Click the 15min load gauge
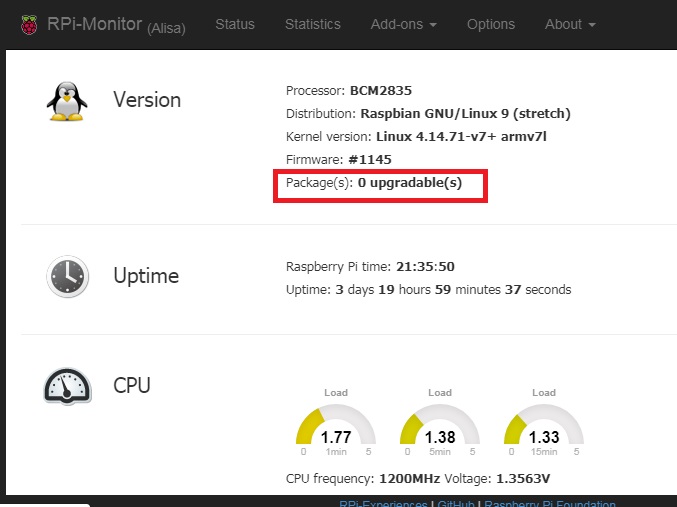This screenshot has width=677, height=507. tap(544, 425)
